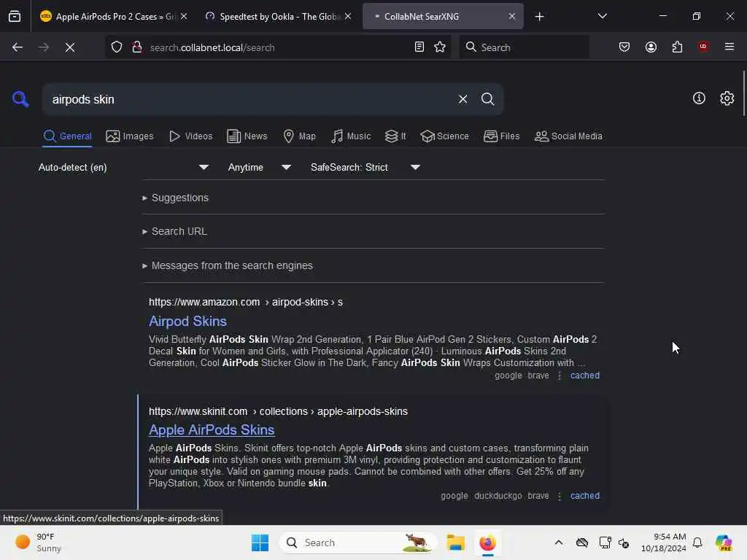747x560 pixels.
Task: Open cached version of Skinit result
Action: pos(584,496)
